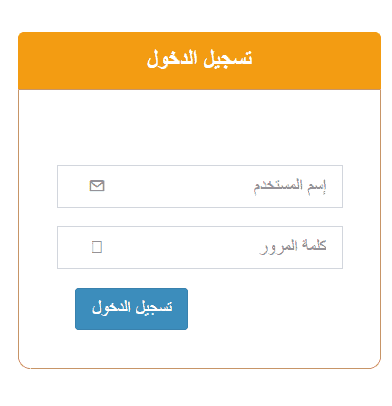Click the empty card area below login button
392x406 pixels.
tap(199, 349)
